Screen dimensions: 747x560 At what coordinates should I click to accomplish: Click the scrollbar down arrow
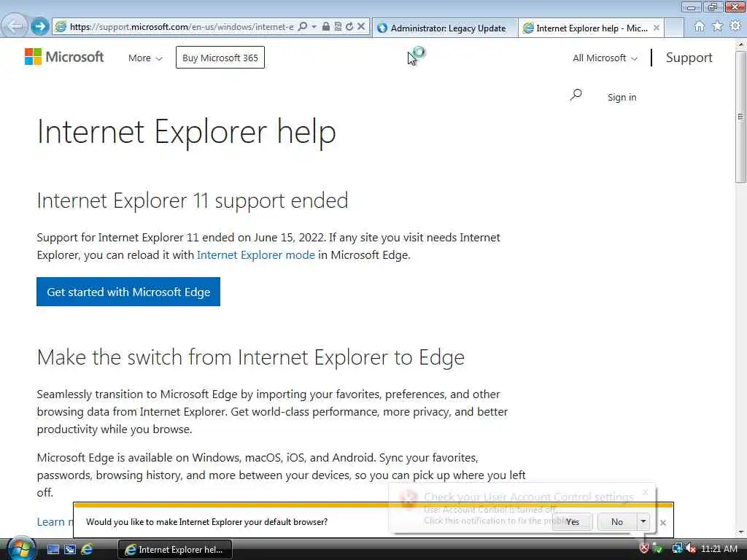coord(740,532)
